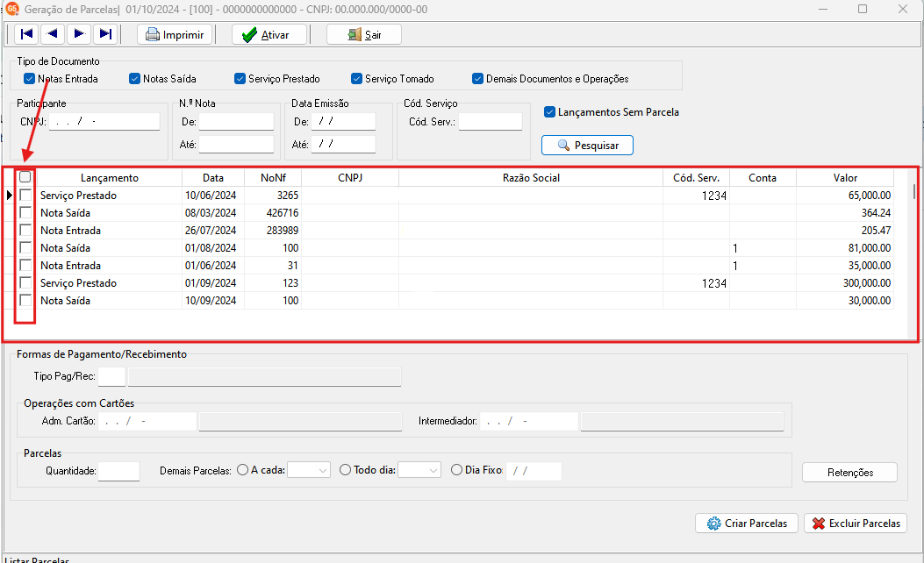Select the Dia Fixo radio button
This screenshot has height=563, width=924.
click(x=456, y=470)
